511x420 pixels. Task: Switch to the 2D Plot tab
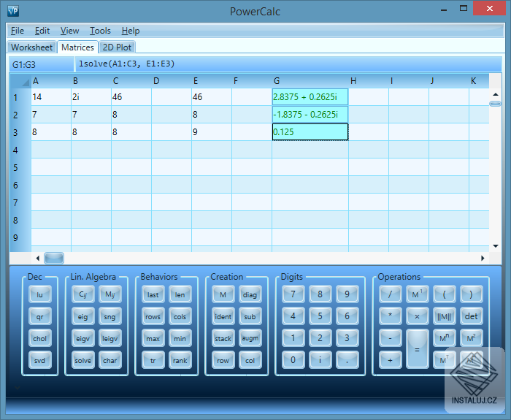tap(117, 47)
